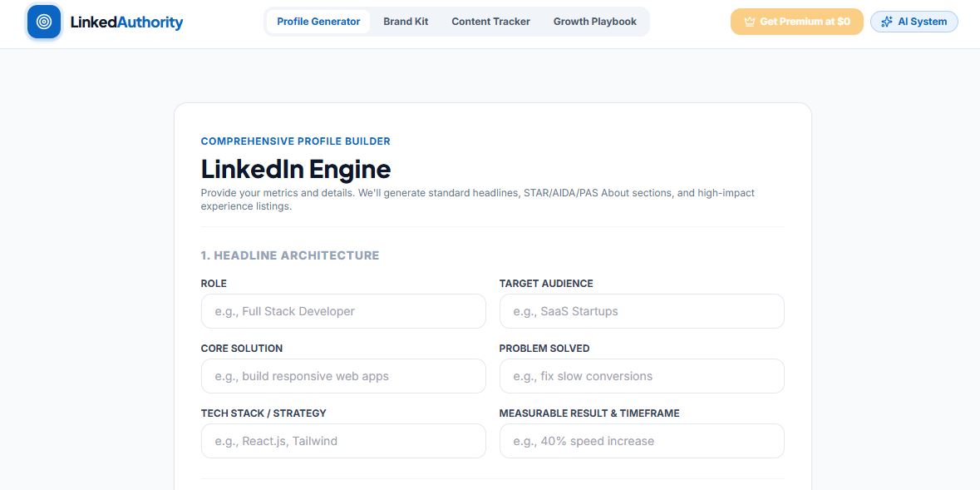This screenshot has height=490, width=980.
Task: Click the Get Premium at $0 button
Action: [797, 22]
